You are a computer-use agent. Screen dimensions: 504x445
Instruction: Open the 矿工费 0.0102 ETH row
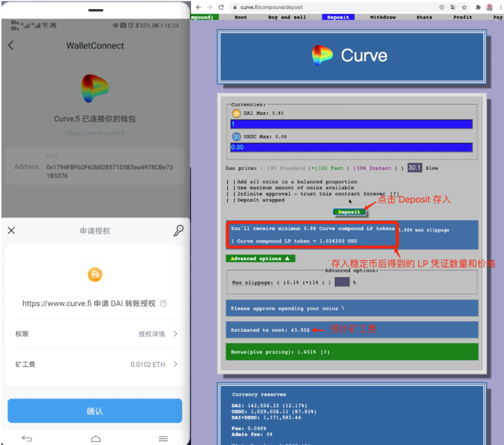click(x=95, y=364)
